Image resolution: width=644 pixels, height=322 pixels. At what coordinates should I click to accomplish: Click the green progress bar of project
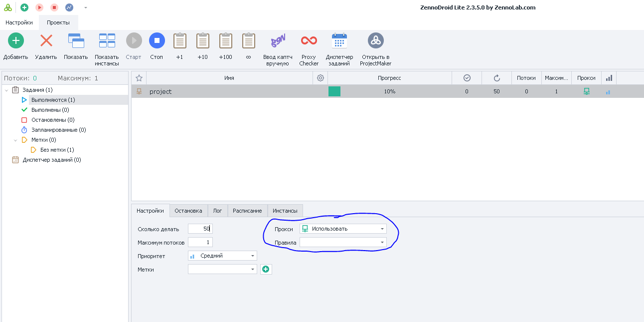click(334, 91)
